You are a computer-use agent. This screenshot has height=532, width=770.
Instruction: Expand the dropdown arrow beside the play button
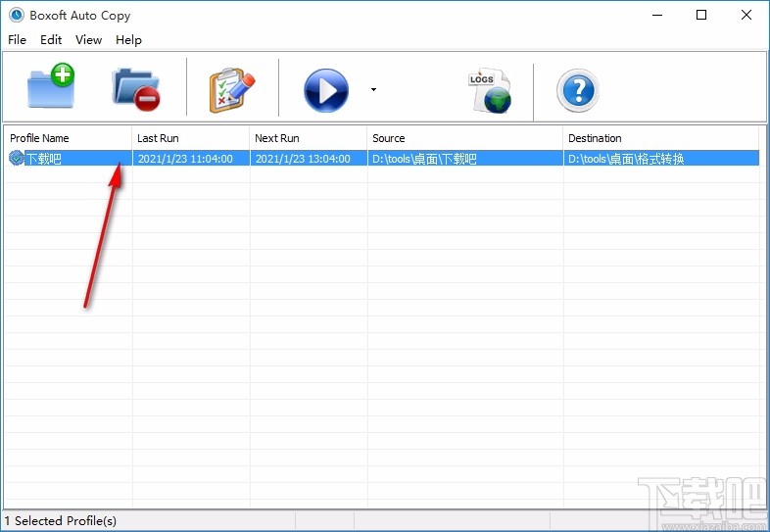coord(373,89)
